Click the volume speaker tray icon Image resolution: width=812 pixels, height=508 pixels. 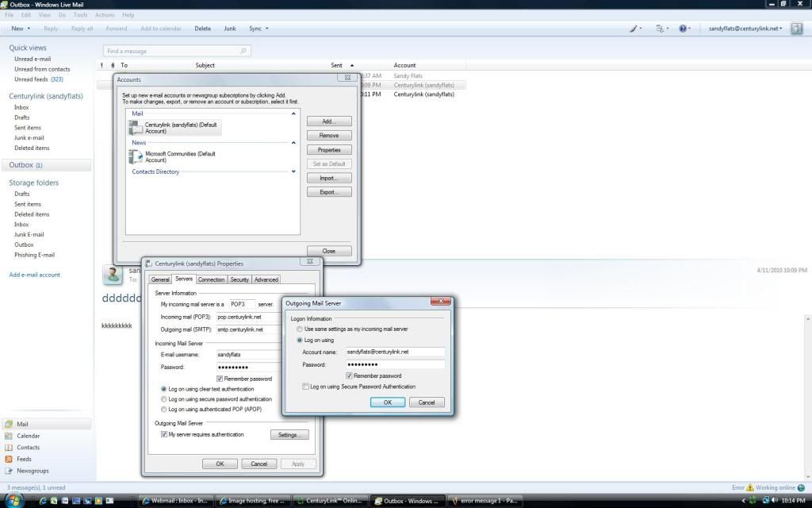[x=775, y=500]
